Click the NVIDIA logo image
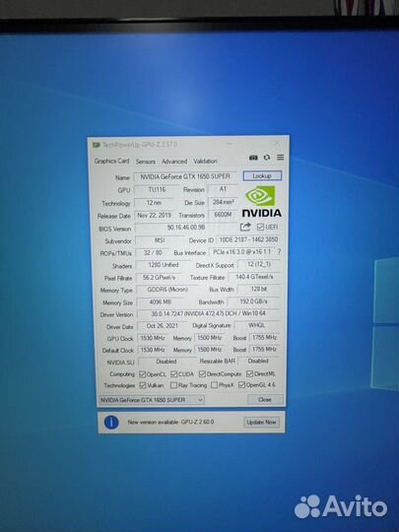This screenshot has width=399, height=532. [261, 202]
